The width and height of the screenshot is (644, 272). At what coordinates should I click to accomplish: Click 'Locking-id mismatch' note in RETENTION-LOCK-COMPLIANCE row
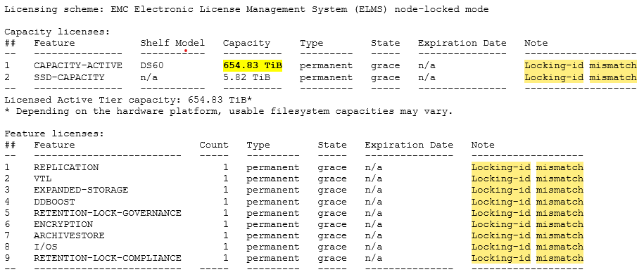[x=527, y=258]
